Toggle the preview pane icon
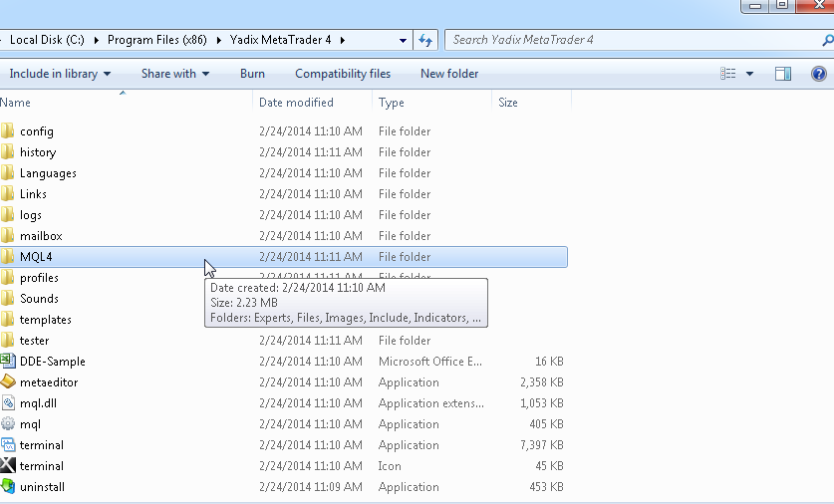 click(783, 74)
